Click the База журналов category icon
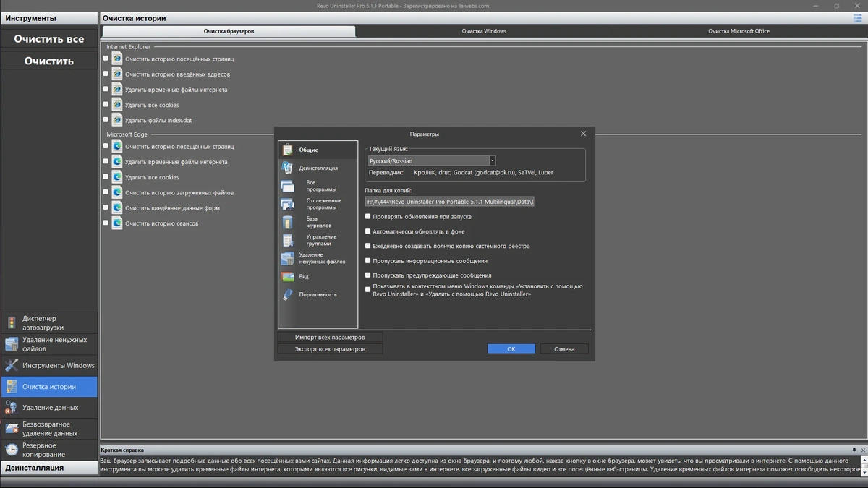 click(x=288, y=222)
